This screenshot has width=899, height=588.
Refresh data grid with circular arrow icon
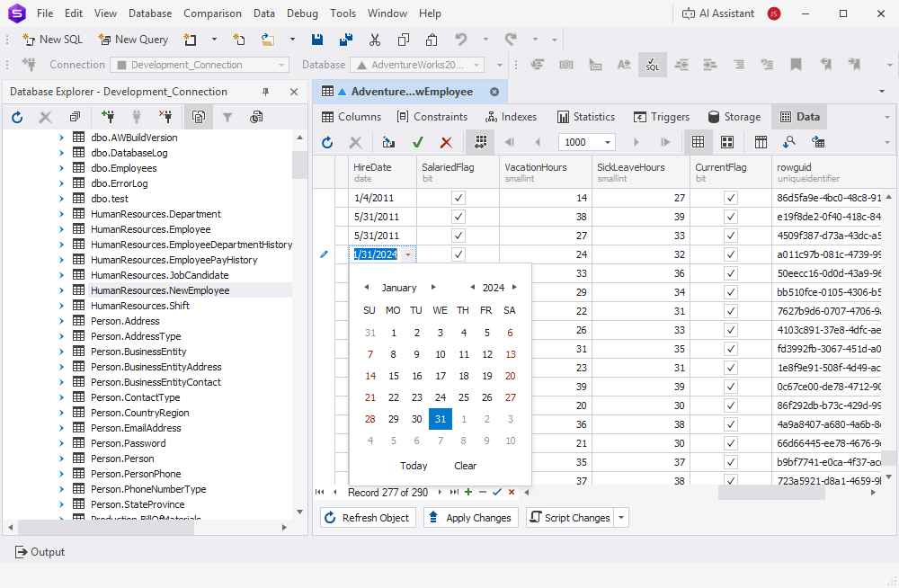click(327, 142)
